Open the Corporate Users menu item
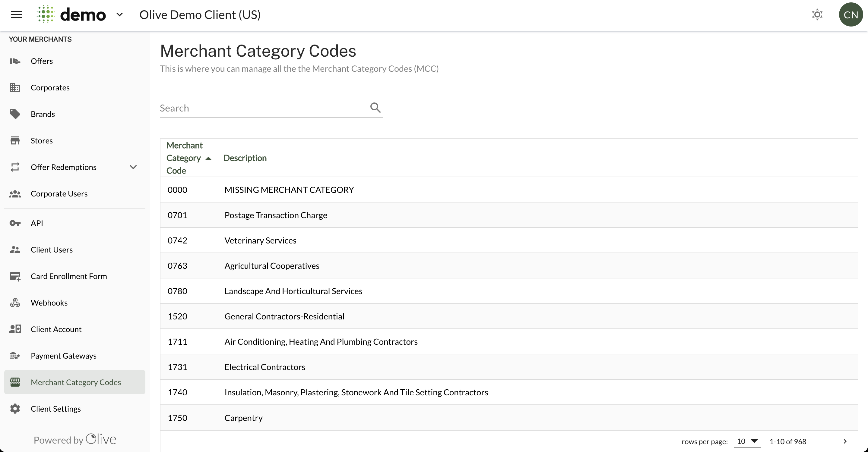The image size is (868, 452). [x=75, y=193]
